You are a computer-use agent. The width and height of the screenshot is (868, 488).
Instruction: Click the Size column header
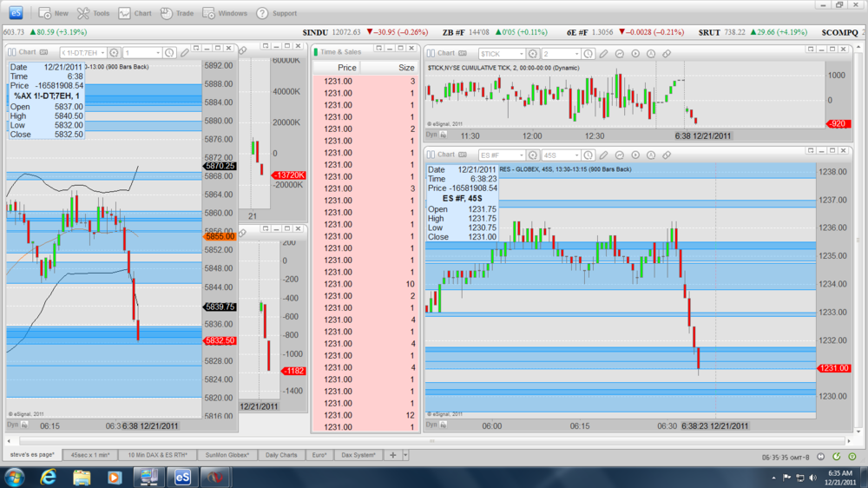click(389, 68)
